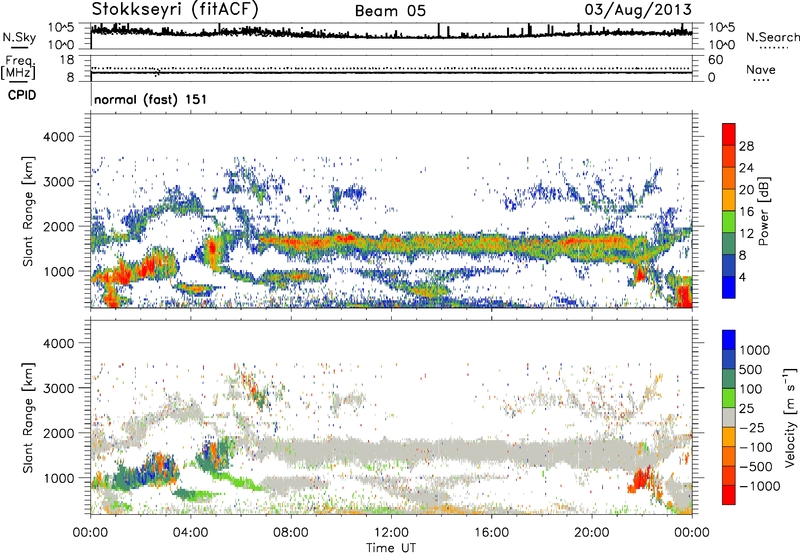Viewport: 800px width, 554px height.
Task: Click the '04:00' time tick label
Action: coord(190,533)
